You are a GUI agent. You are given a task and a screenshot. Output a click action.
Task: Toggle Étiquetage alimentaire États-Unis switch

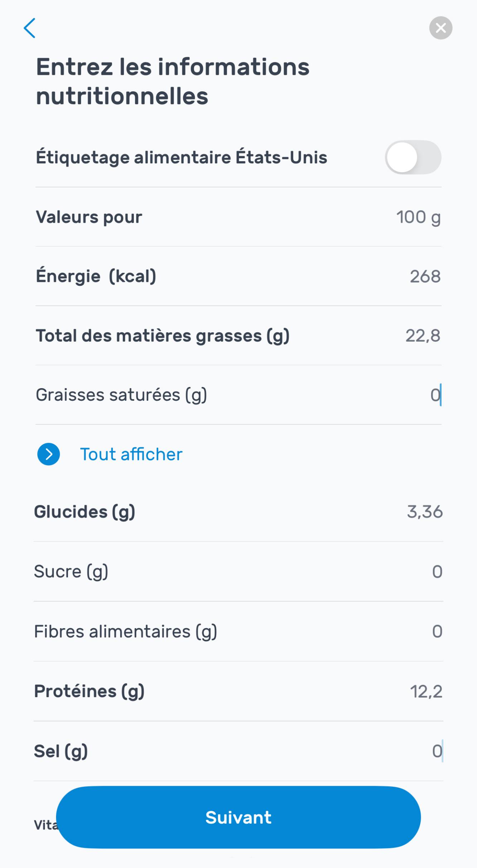pyautogui.click(x=413, y=158)
